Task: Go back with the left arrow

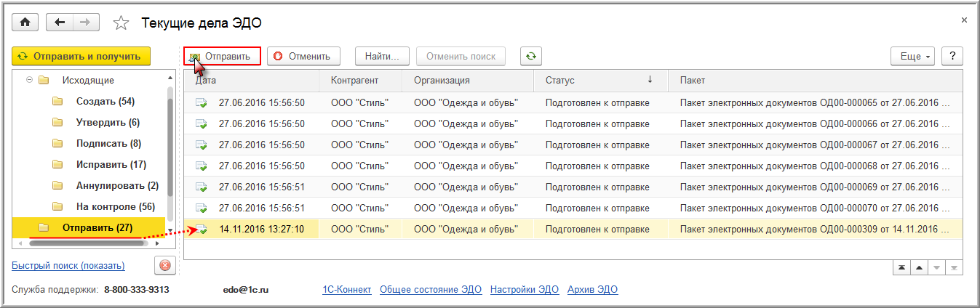Action: [60, 23]
